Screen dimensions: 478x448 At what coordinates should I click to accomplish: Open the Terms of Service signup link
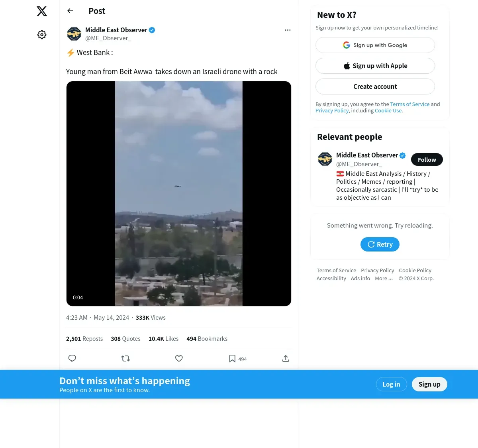410,104
